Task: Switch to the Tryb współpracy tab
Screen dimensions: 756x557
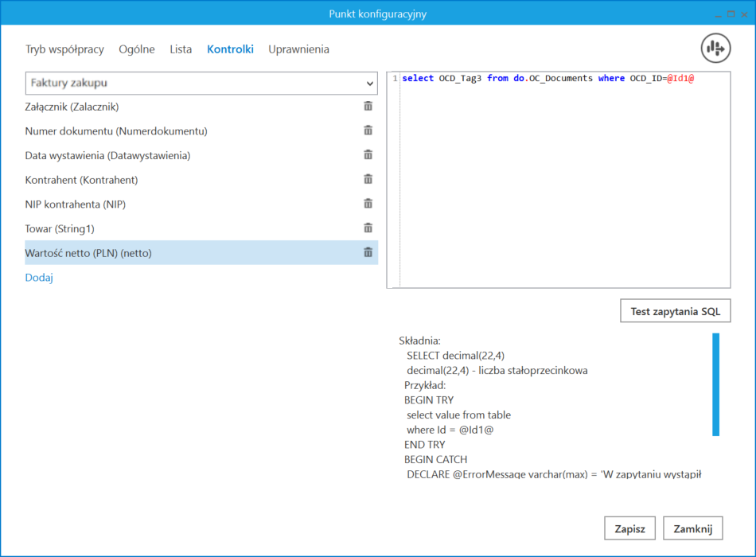Action: [64, 49]
